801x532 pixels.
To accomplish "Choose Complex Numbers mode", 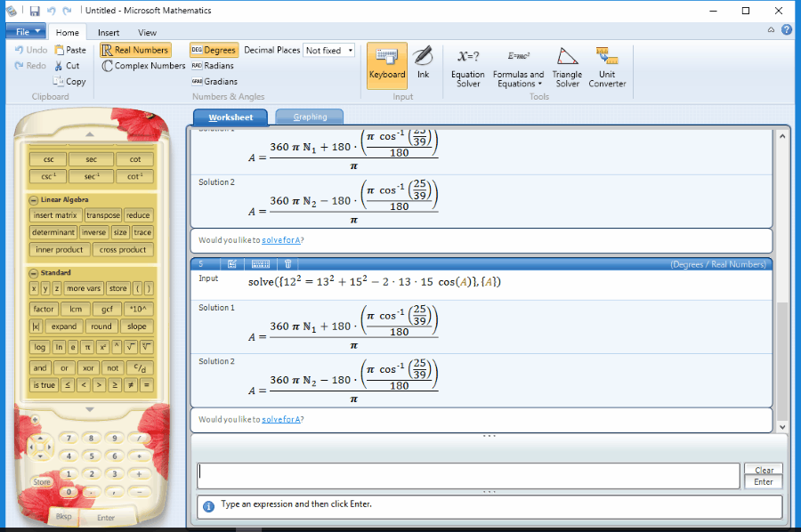I will tap(143, 66).
